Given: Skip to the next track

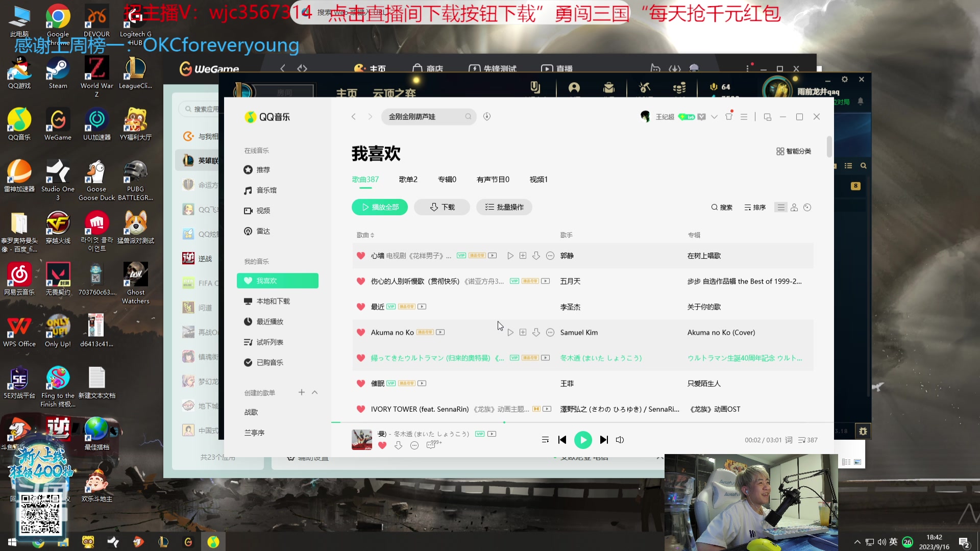Looking at the screenshot, I should 604,440.
